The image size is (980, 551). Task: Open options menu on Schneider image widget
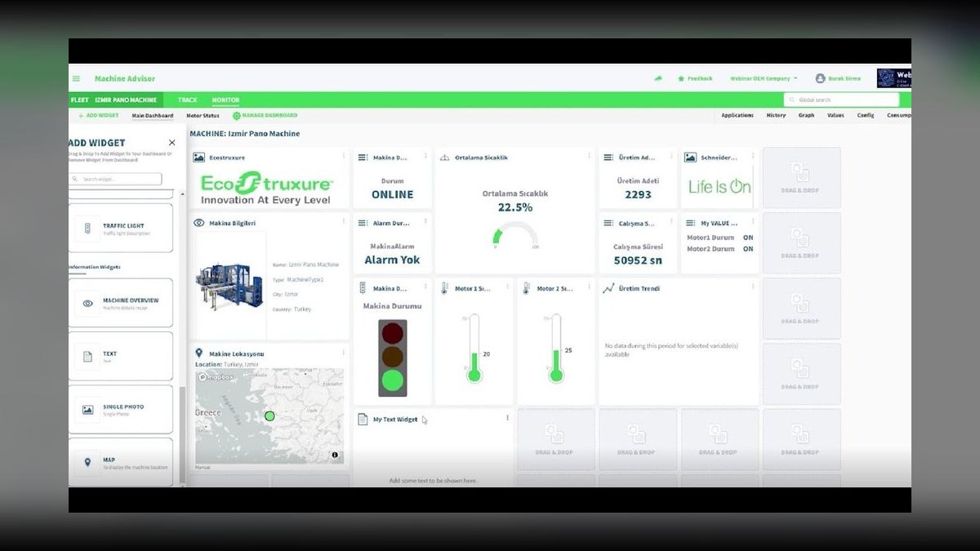752,157
